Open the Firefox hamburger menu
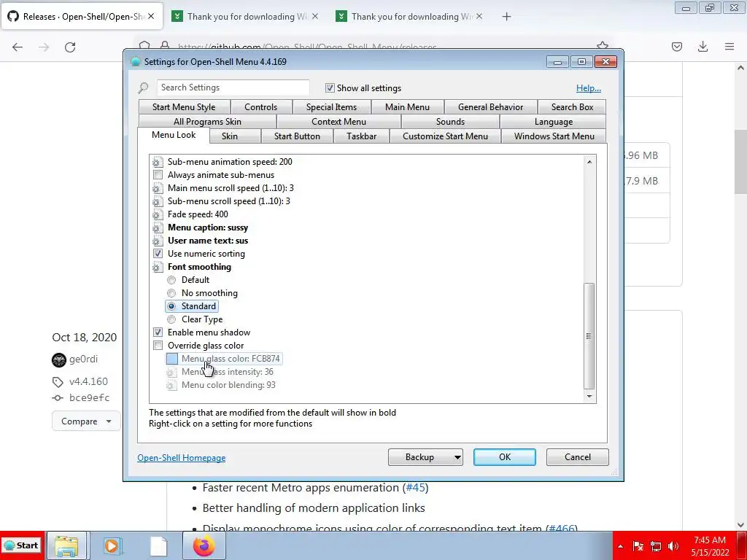747x560 pixels. coord(729,47)
